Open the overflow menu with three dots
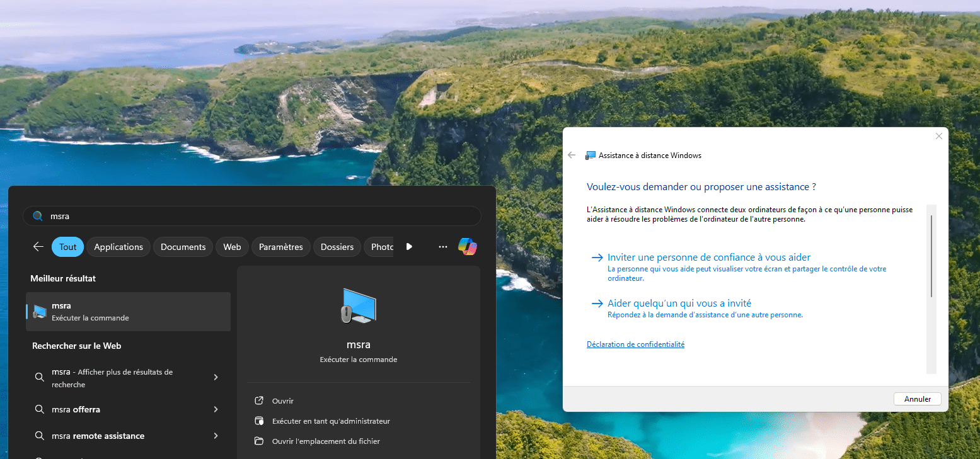Viewport: 980px width, 459px height. click(x=442, y=246)
